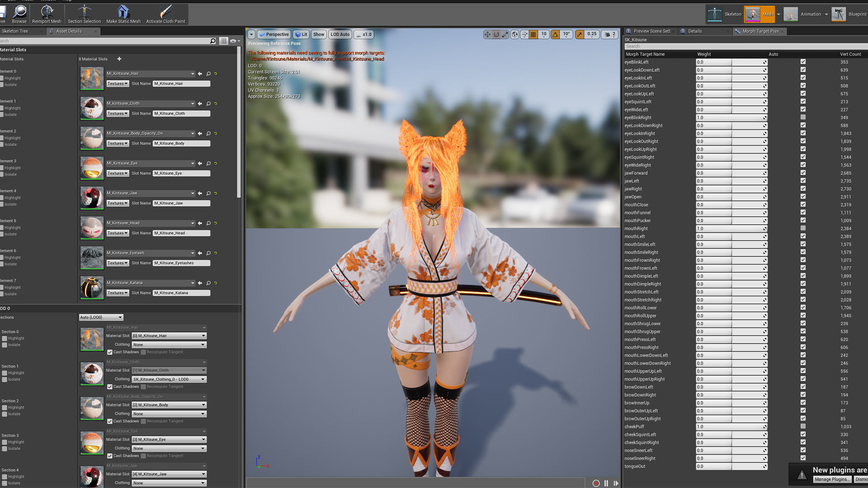Click the x1.0 playback speed button
The width and height of the screenshot is (868, 488).
[x=364, y=34]
